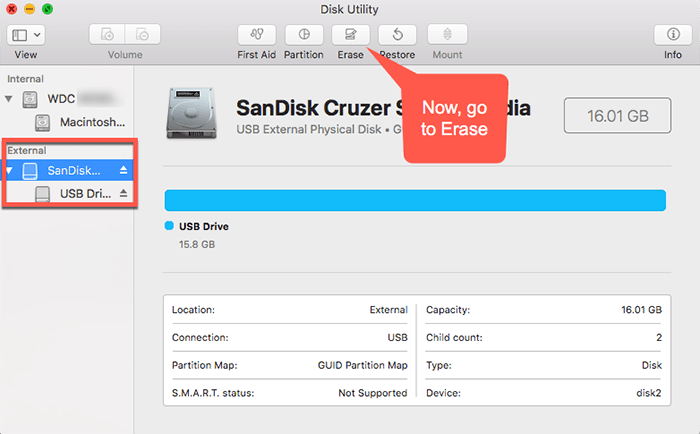The height and width of the screenshot is (434, 700).
Task: Click the blue disk usage bar
Action: click(x=415, y=200)
